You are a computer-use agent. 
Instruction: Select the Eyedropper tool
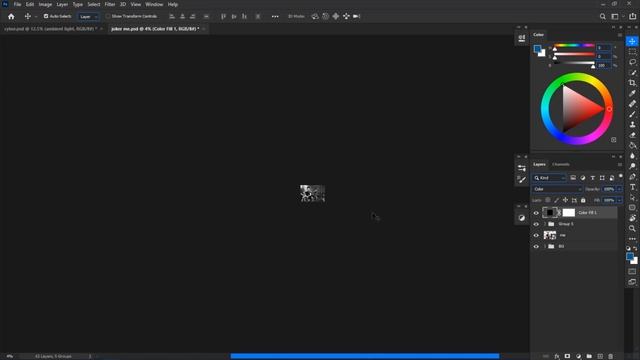(632, 93)
